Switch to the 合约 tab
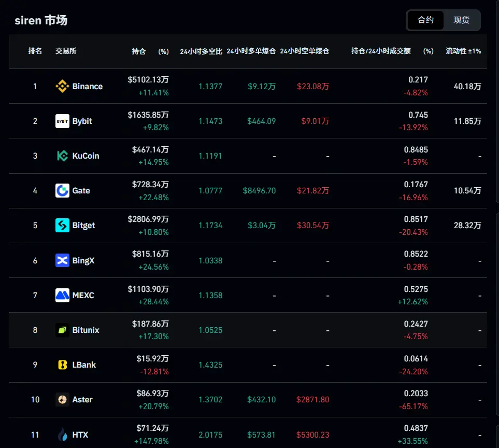Image resolution: width=499 pixels, height=448 pixels. 425,20
